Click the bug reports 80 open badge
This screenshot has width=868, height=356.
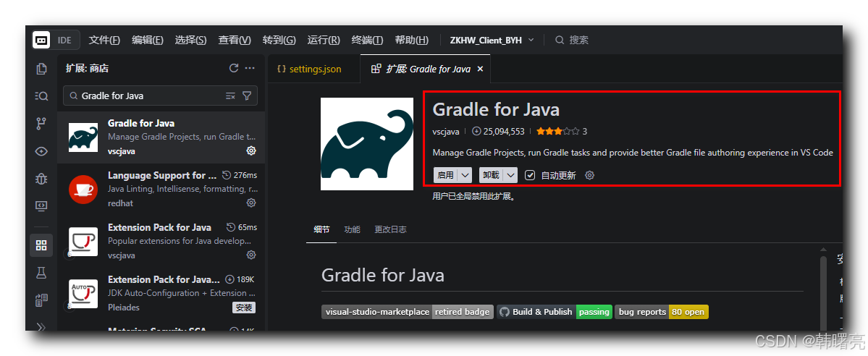click(662, 312)
